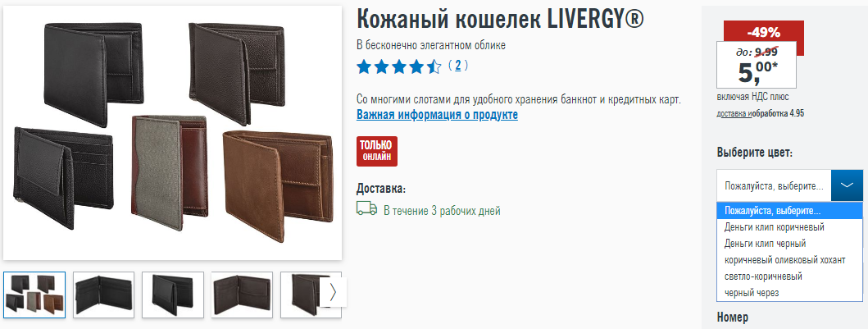Select first thumbnail showing all wallets
Screen dimensions: 868x329
(34, 295)
